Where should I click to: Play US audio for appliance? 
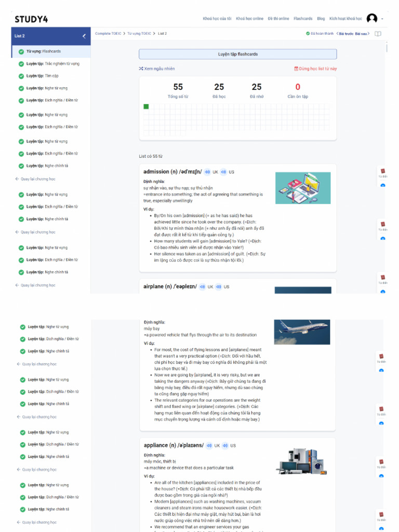(x=225, y=445)
